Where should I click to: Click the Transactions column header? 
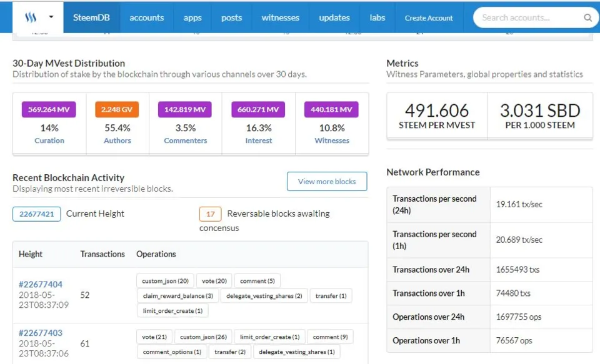pyautogui.click(x=102, y=254)
